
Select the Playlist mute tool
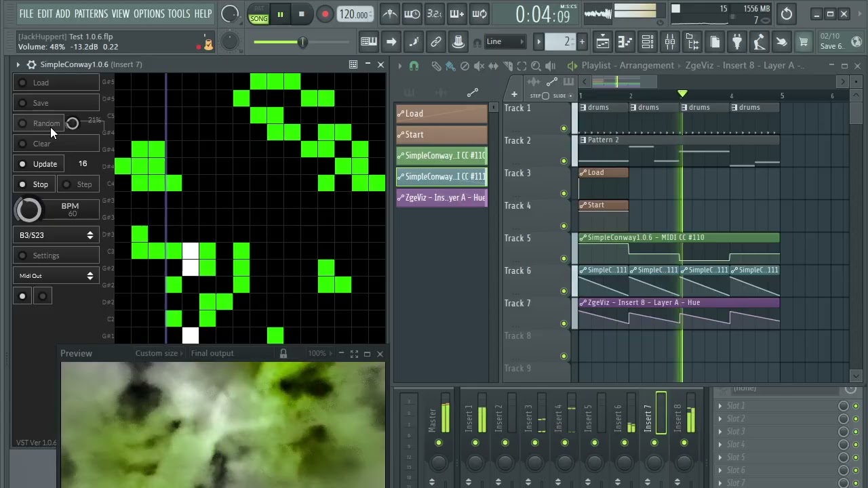(x=479, y=66)
